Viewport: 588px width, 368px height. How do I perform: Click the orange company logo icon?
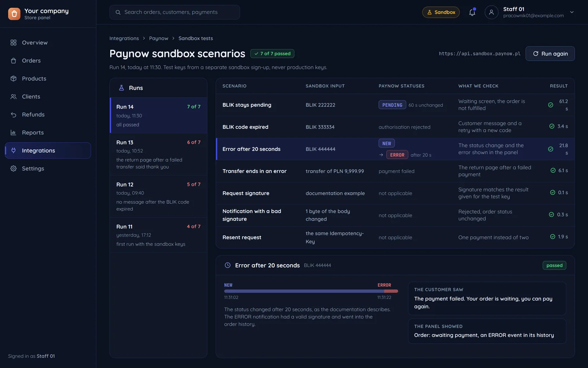pos(14,14)
